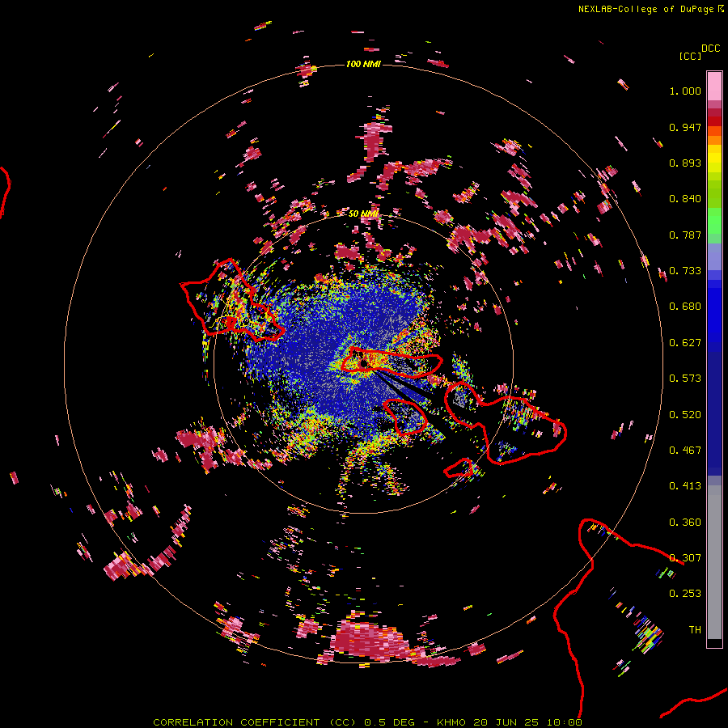This screenshot has width=728, height=728.
Task: Click the [CC] units label above the scale
Action: (x=690, y=56)
